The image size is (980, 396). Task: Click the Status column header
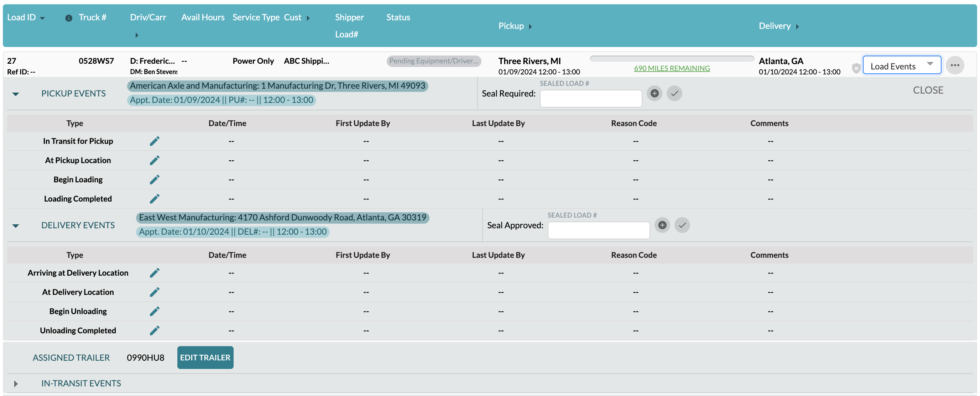pyautogui.click(x=398, y=17)
